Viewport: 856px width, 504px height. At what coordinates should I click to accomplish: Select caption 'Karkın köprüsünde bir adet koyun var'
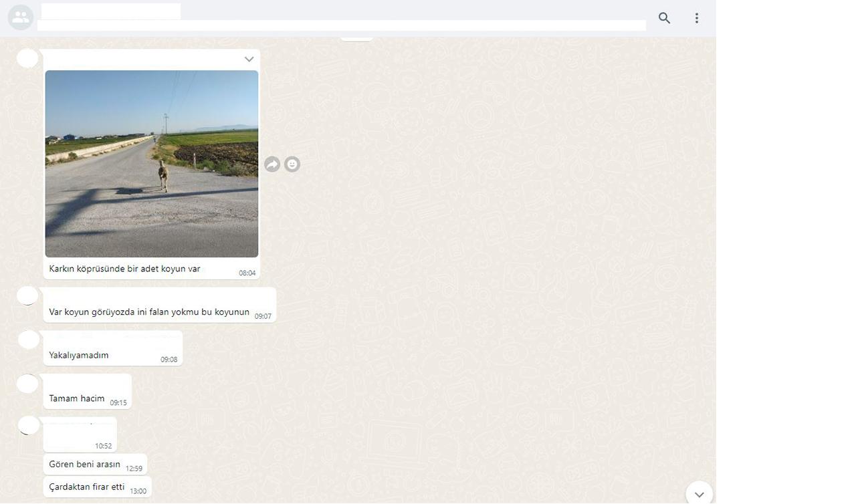[124, 269]
